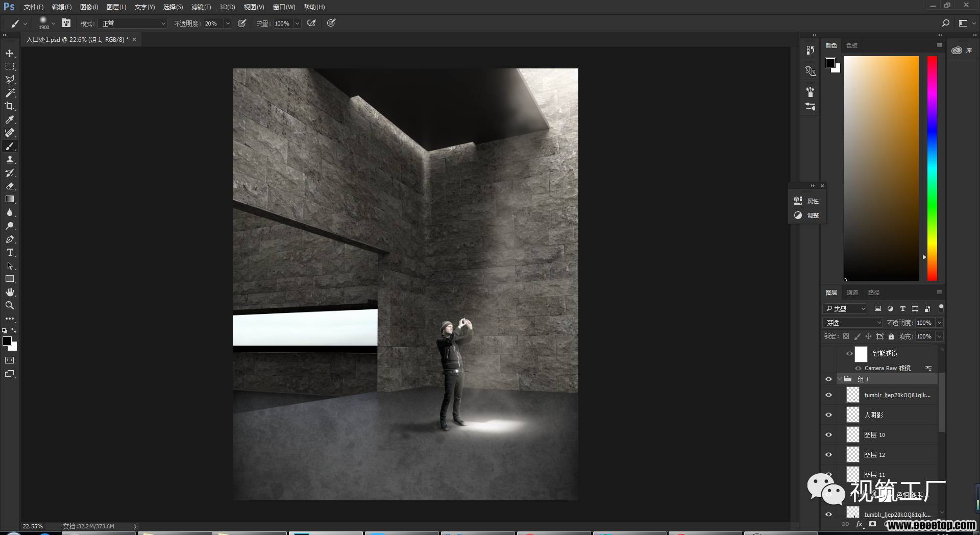
Task: Select the Clone Stamp tool
Action: click(x=10, y=160)
